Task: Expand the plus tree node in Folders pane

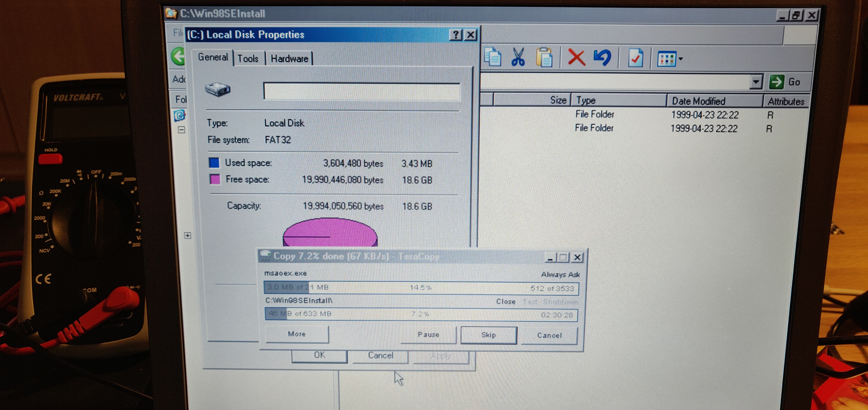Action: [188, 235]
